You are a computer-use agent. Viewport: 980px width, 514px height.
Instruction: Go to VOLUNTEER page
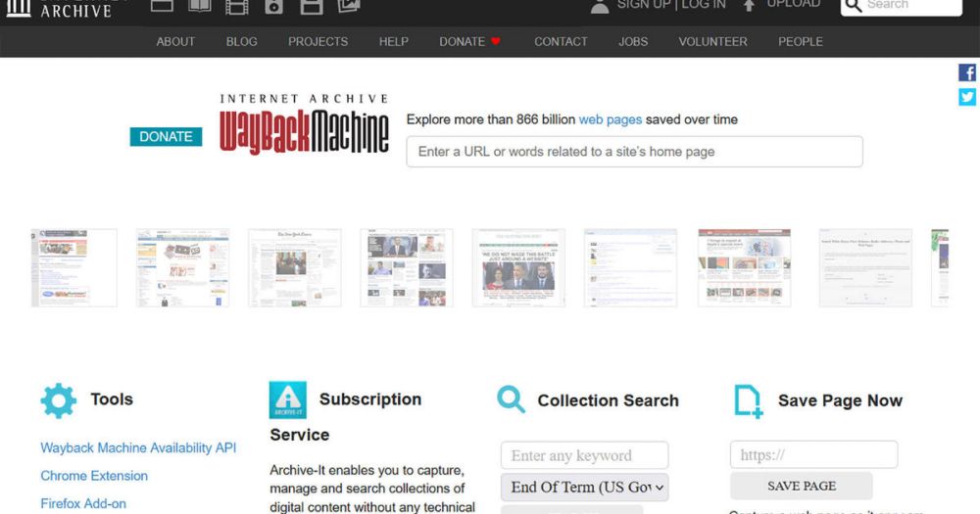pyautogui.click(x=712, y=42)
